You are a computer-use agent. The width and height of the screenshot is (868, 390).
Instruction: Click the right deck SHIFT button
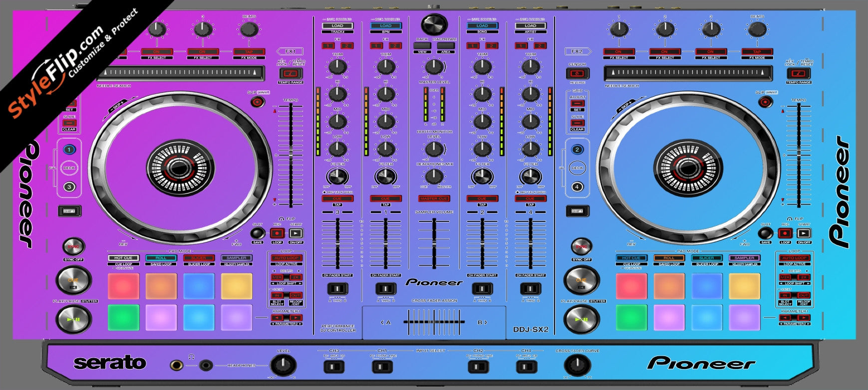point(578,211)
